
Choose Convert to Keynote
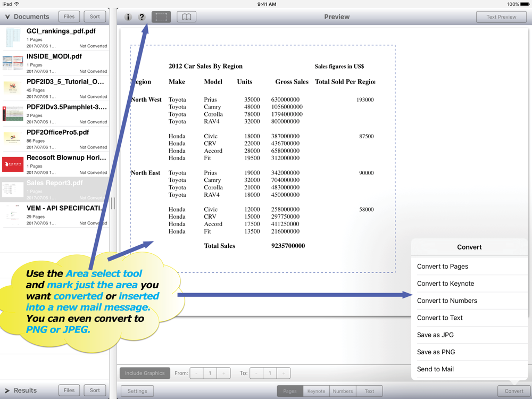[470, 284]
